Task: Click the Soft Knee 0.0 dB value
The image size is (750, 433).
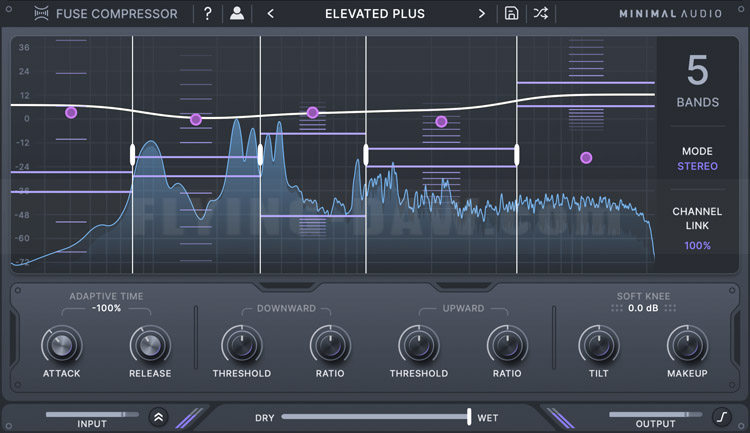Action: [643, 309]
